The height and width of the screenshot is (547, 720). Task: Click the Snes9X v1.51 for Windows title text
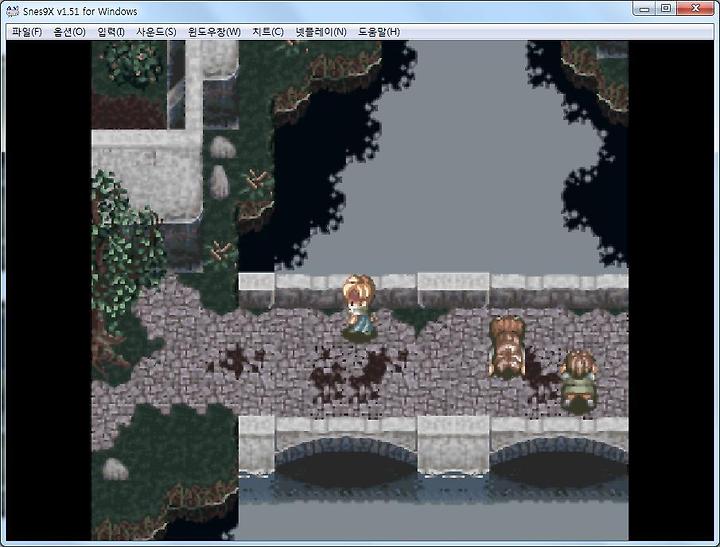coord(80,11)
